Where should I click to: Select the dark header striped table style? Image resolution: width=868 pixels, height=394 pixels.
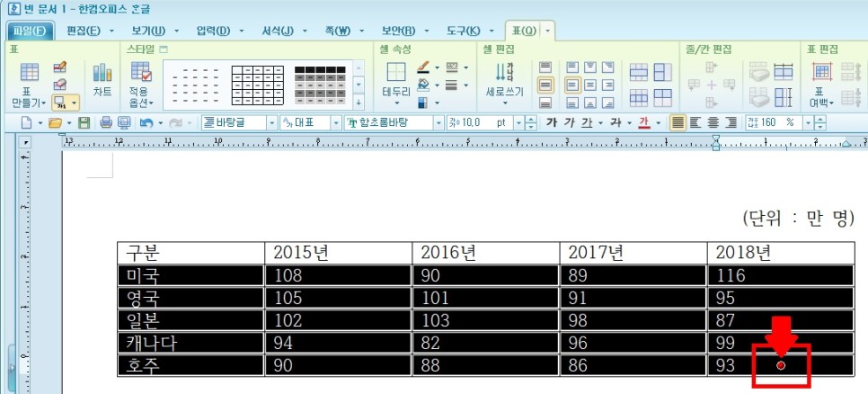(320, 85)
